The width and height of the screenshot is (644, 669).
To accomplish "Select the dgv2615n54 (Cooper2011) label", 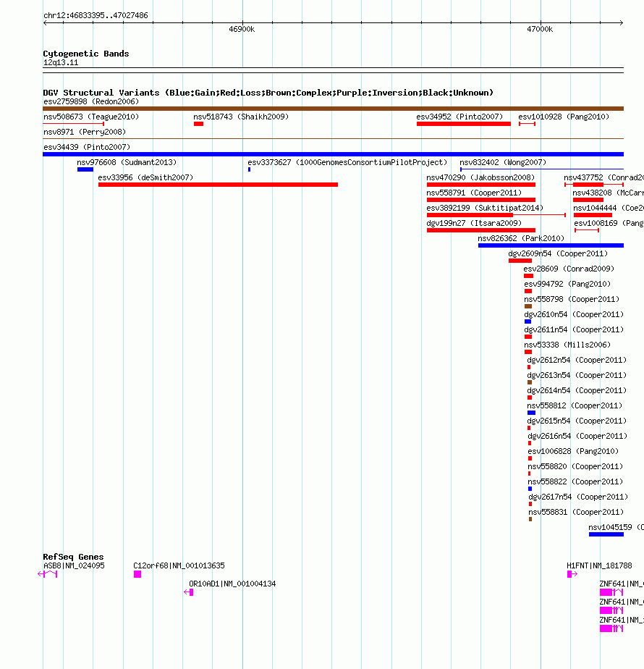I will coord(577,421).
